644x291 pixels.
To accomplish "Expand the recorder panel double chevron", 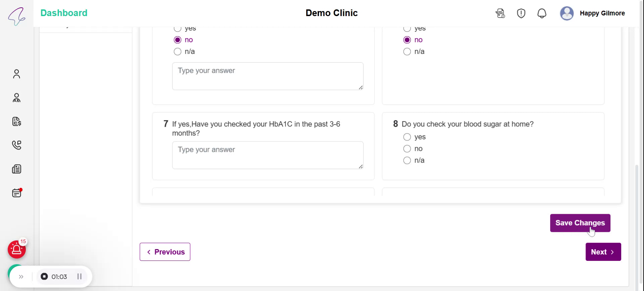I will 21,277.
